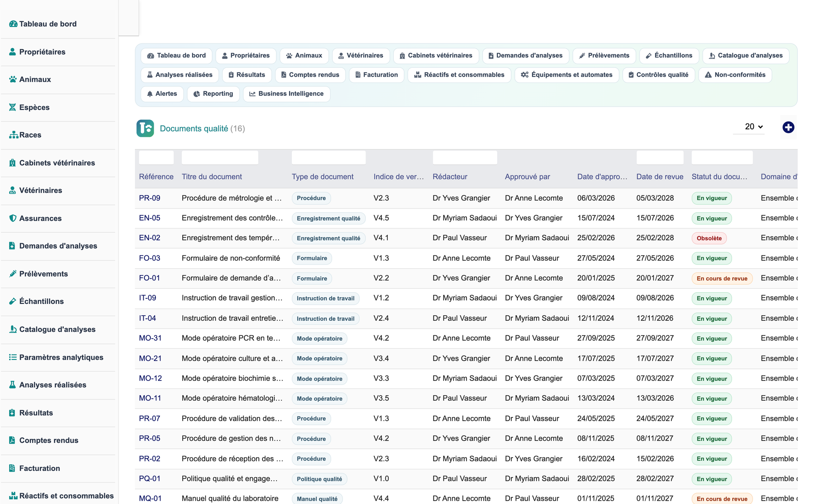Open the Non-conformités tab
Screen dimensions: 815x504
pos(735,75)
